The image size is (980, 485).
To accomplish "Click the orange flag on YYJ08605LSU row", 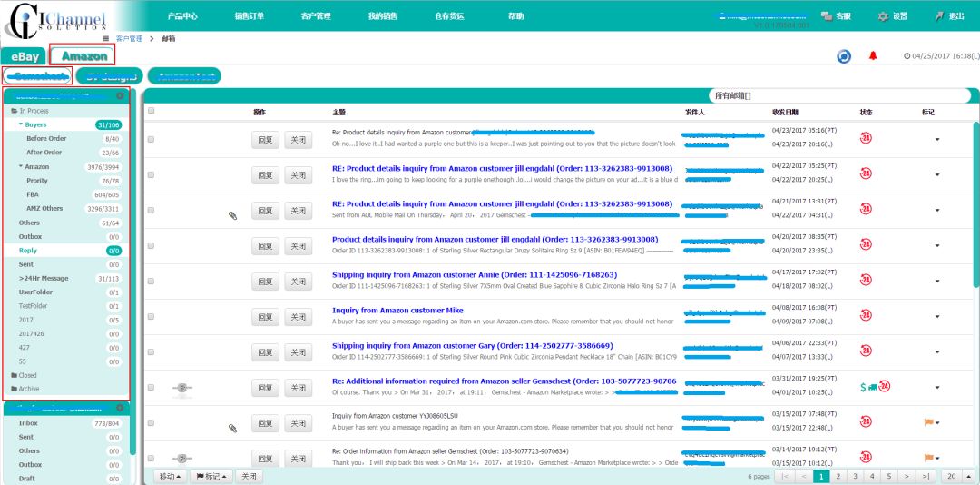I will tap(928, 422).
